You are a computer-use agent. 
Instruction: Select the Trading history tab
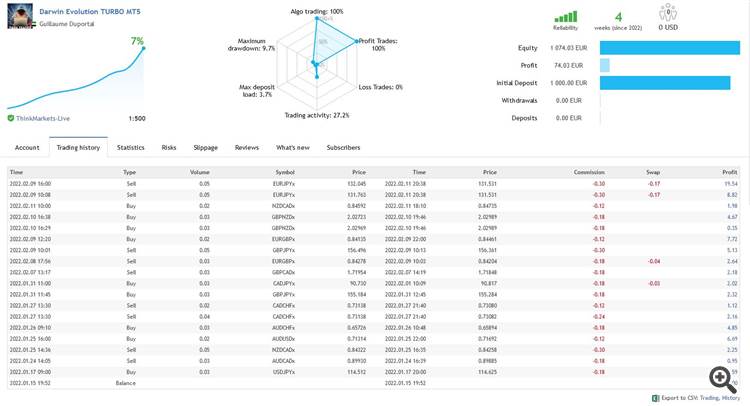(x=78, y=147)
